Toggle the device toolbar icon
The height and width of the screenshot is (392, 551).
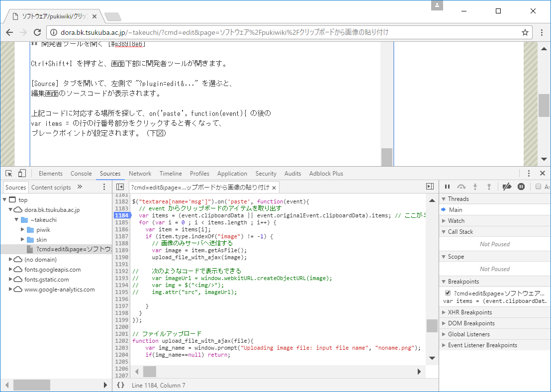(x=22, y=174)
